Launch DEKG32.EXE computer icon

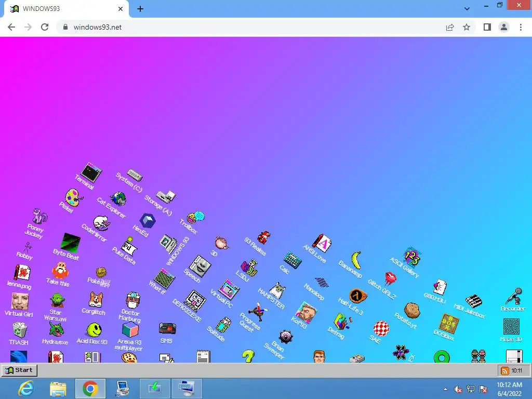[x=195, y=300]
